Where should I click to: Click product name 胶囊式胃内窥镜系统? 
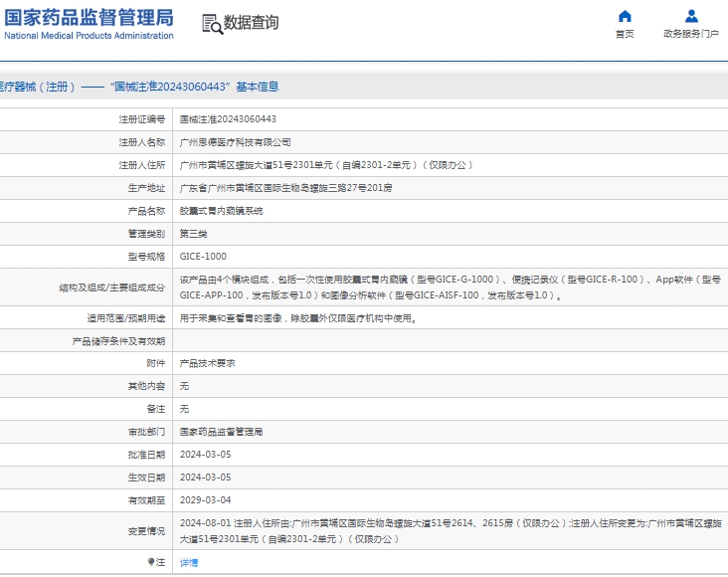[221, 211]
